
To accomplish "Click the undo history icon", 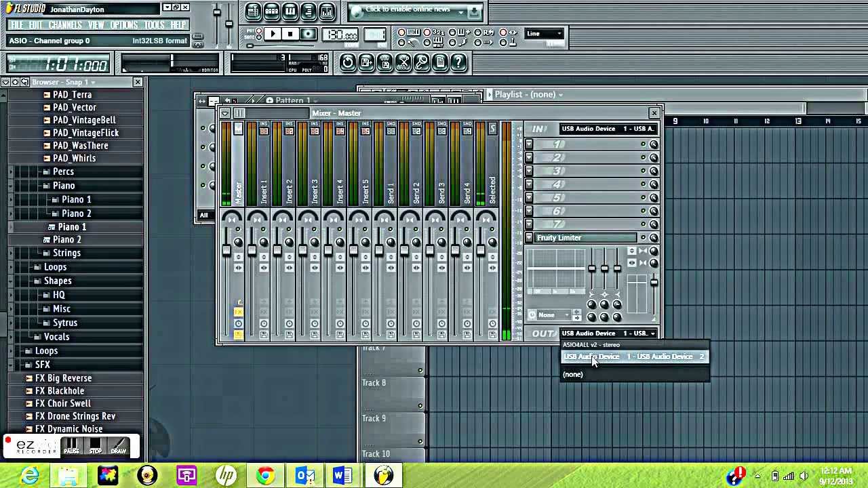I will tap(347, 63).
